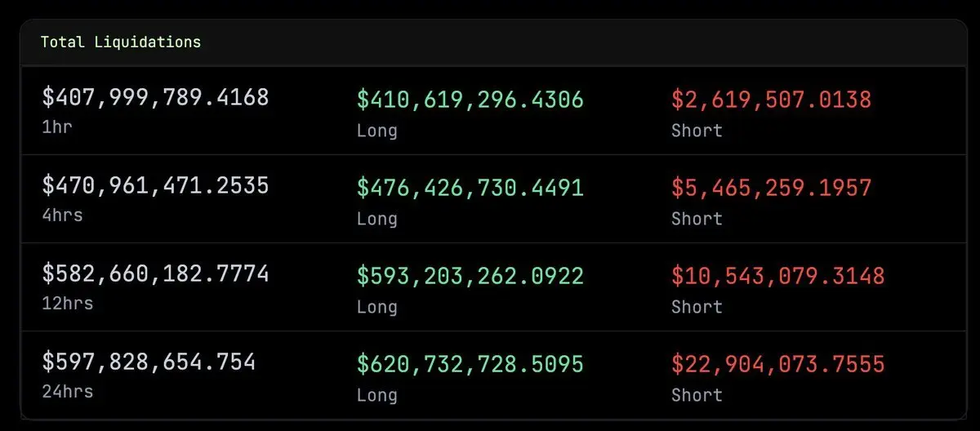Click the 4hrs total $470,961,471.2535

coord(155,186)
